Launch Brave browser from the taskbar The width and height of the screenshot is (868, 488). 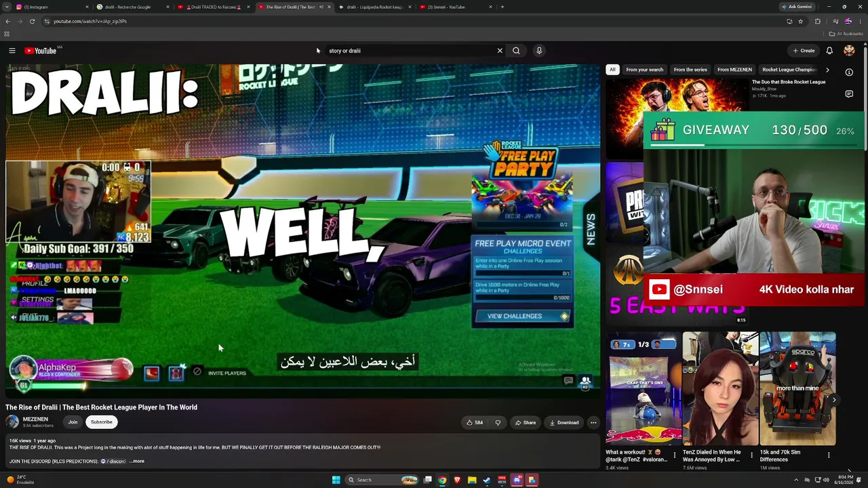[457, 480]
